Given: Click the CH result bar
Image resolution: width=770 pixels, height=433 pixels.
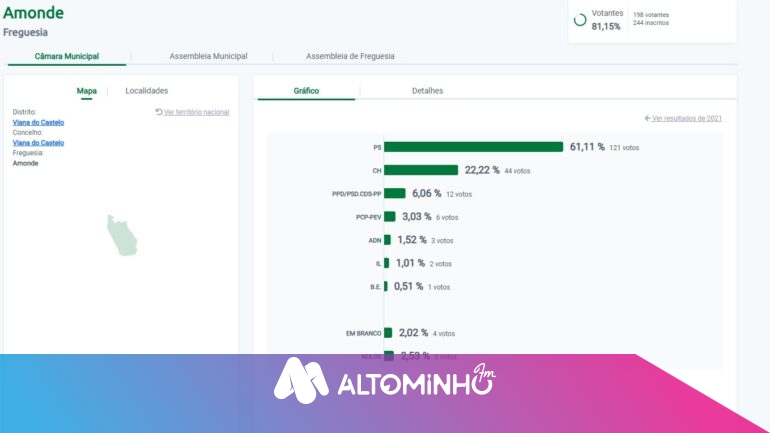Looking at the screenshot, I should coord(421,170).
